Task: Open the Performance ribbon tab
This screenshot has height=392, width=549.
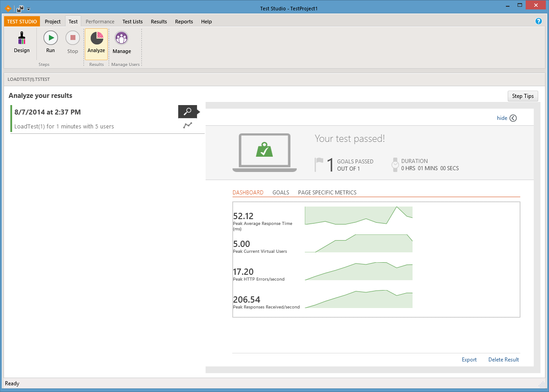Action: (100, 22)
